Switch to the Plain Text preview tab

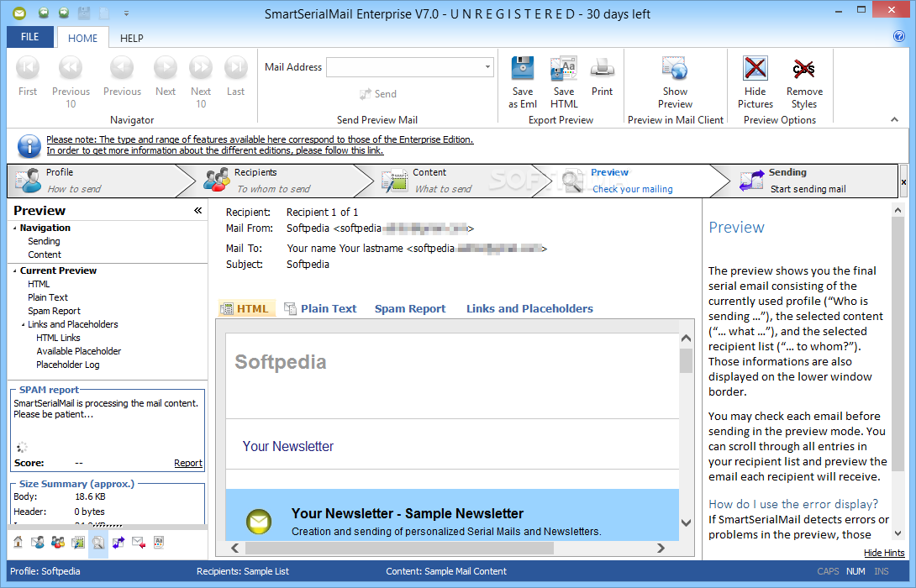pyautogui.click(x=320, y=309)
